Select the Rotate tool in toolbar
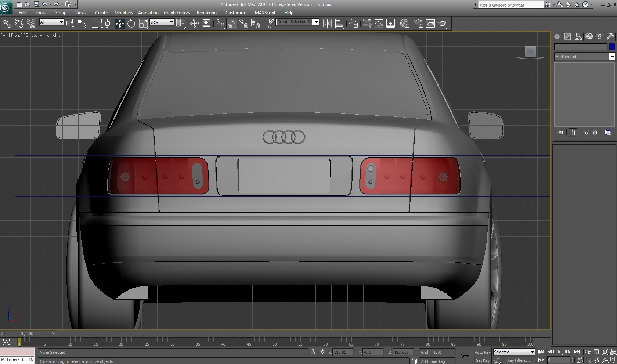Screen dimensions: 617x364 [x=131, y=24]
